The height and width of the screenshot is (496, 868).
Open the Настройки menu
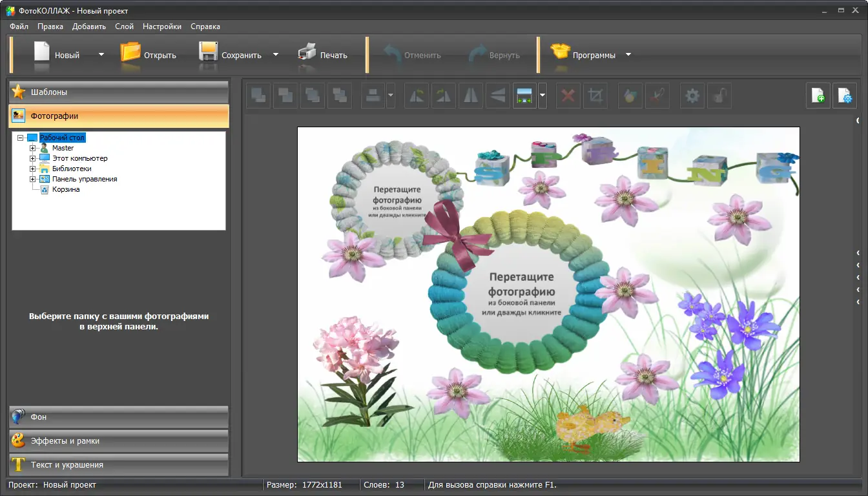[161, 26]
